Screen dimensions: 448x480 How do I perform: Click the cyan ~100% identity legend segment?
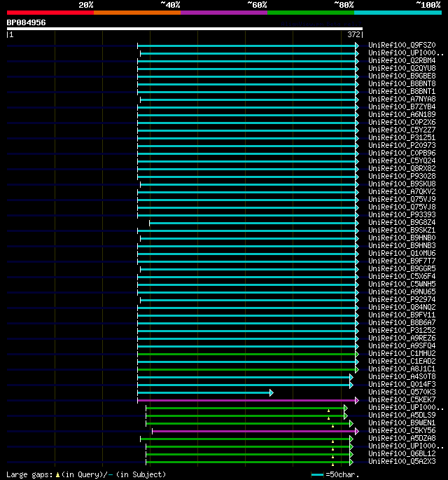(398, 13)
